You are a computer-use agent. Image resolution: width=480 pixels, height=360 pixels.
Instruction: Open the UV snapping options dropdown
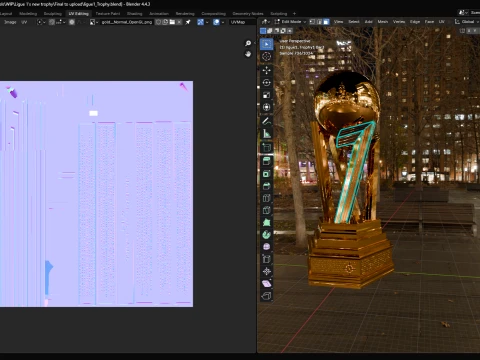point(60,22)
